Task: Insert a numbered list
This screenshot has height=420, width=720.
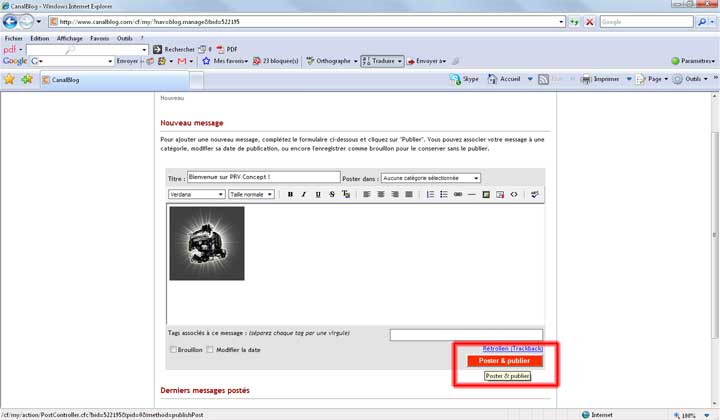Action: (x=430, y=195)
